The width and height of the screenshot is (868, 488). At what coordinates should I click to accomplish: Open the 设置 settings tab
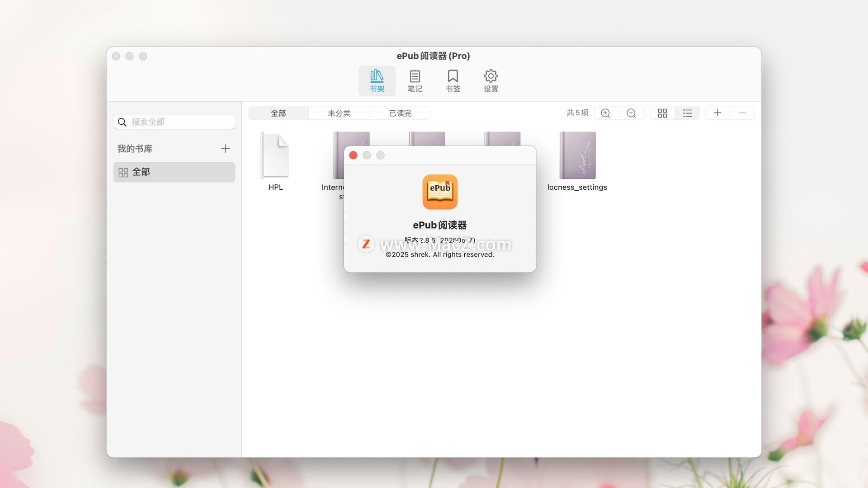coord(491,81)
